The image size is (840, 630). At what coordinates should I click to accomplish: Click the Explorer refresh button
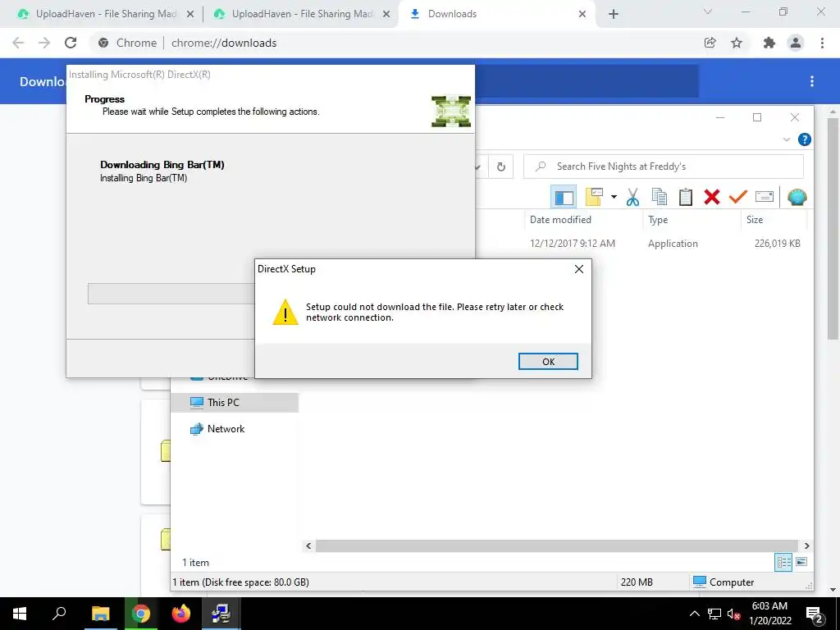[x=501, y=167]
